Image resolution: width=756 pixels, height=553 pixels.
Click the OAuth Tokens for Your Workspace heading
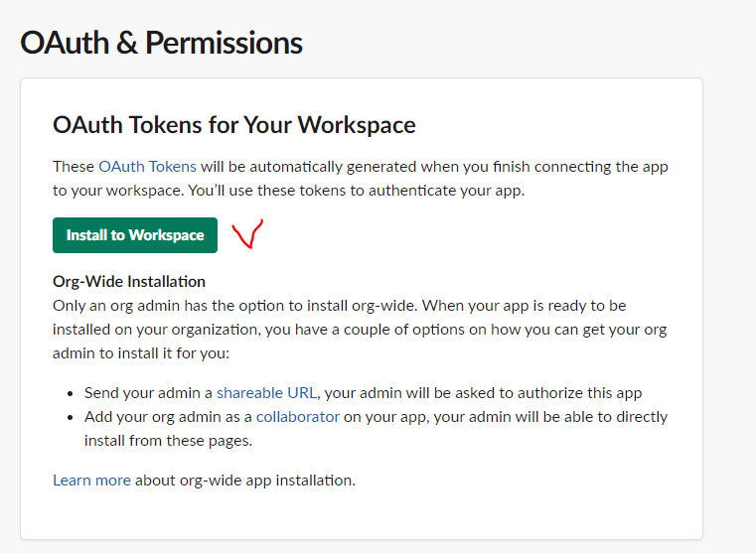(x=233, y=125)
